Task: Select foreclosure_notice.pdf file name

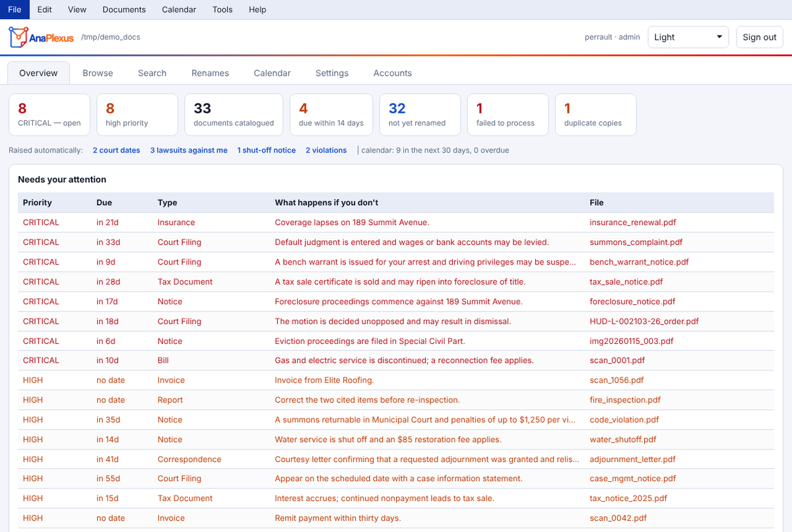Action: 632,302
